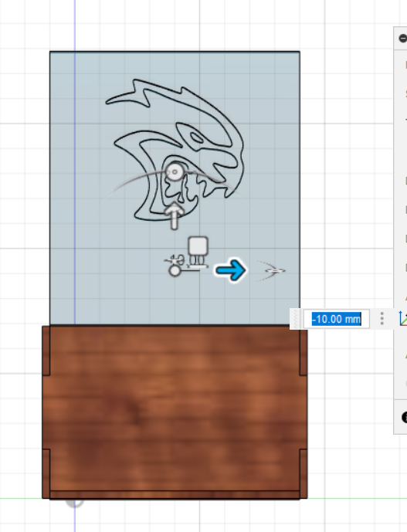Click the manipulator origin pivot circle
407x532 pixels.
point(175,270)
